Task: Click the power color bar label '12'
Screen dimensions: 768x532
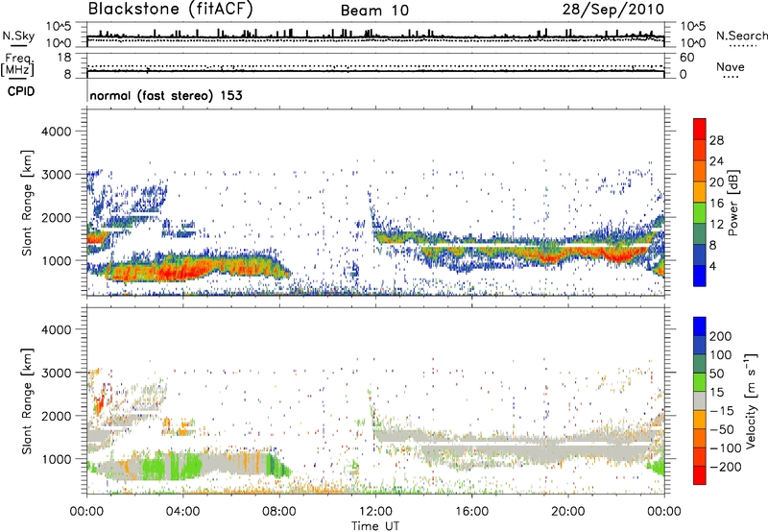Action: (716, 225)
